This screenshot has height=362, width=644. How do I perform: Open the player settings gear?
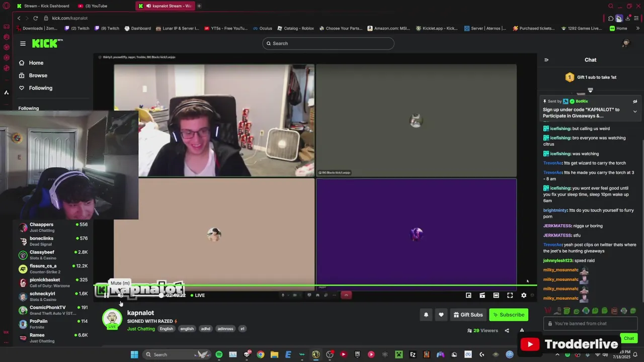point(524,295)
